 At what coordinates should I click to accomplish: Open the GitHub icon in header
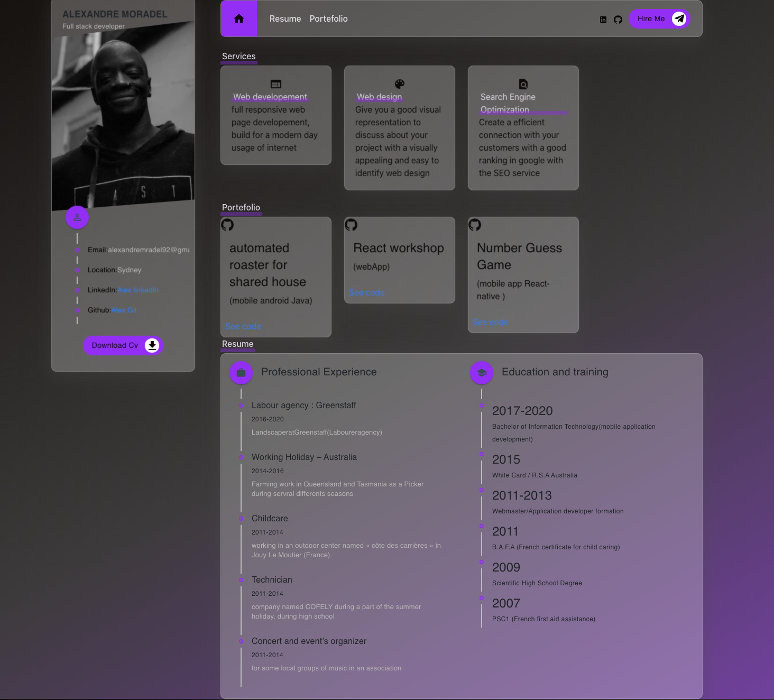point(618,20)
